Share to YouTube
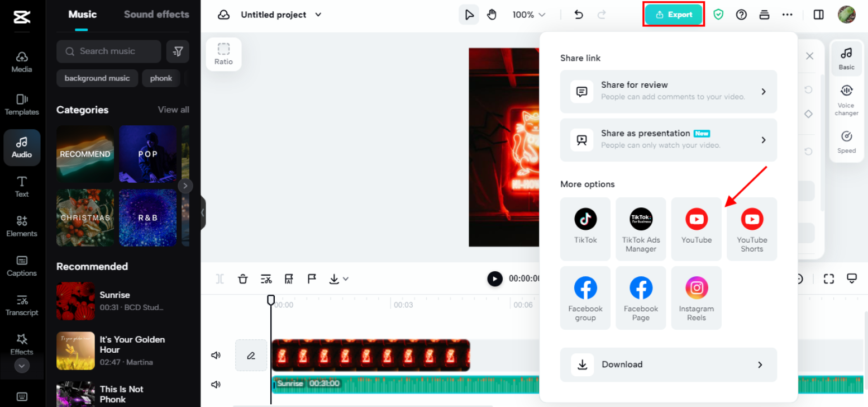The height and width of the screenshot is (407, 868). [x=697, y=229]
